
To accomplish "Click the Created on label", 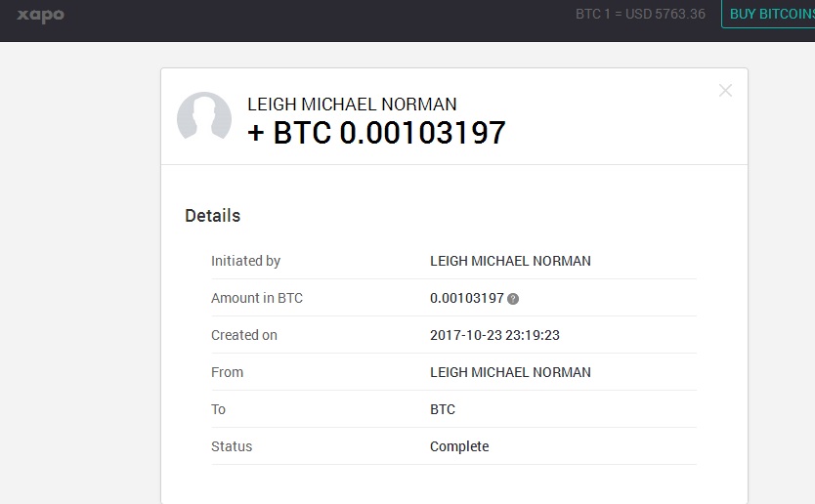I will [x=244, y=335].
